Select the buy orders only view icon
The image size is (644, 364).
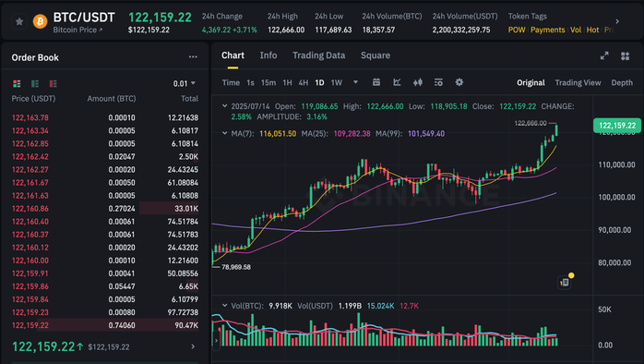(x=35, y=83)
